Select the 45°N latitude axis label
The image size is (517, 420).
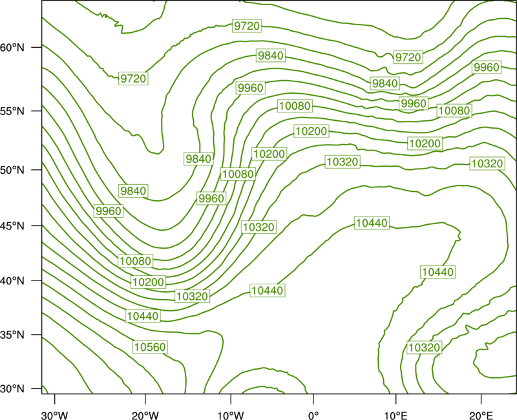coord(12,226)
